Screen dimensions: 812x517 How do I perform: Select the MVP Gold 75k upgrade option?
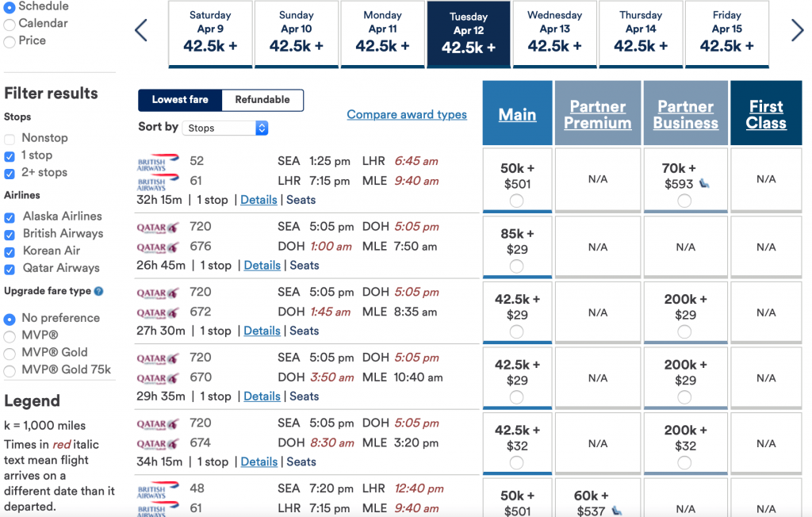click(8, 370)
